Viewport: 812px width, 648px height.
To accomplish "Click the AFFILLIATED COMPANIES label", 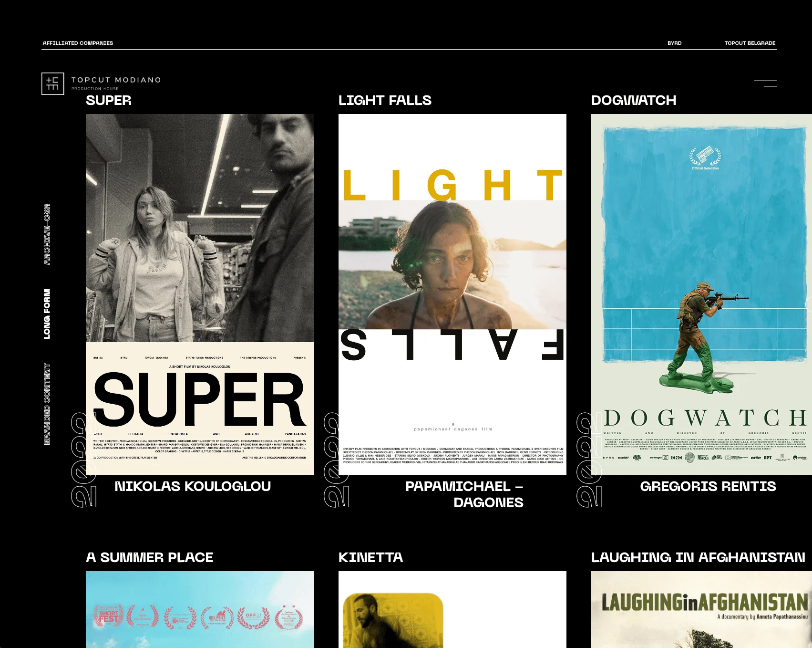I will [x=78, y=43].
